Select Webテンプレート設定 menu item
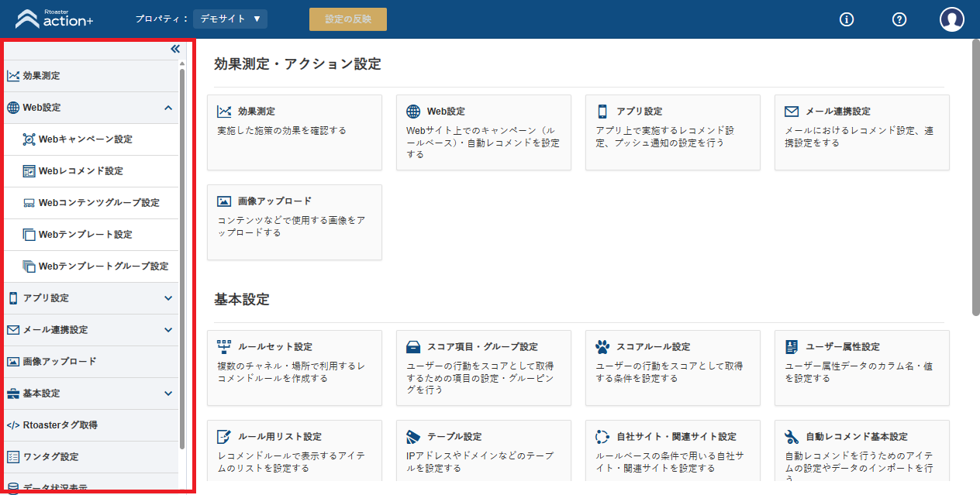Screen dimensions: 980x495 91,235
